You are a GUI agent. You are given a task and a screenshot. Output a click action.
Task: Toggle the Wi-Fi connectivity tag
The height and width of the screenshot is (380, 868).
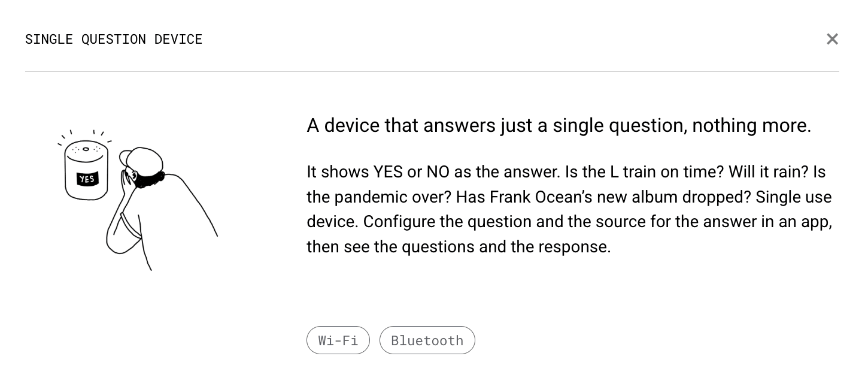pos(338,340)
